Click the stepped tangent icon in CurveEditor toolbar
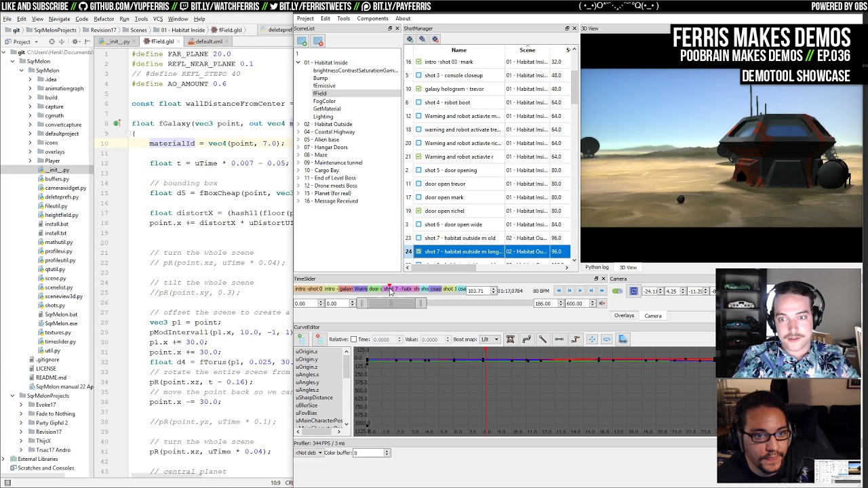 click(x=576, y=339)
